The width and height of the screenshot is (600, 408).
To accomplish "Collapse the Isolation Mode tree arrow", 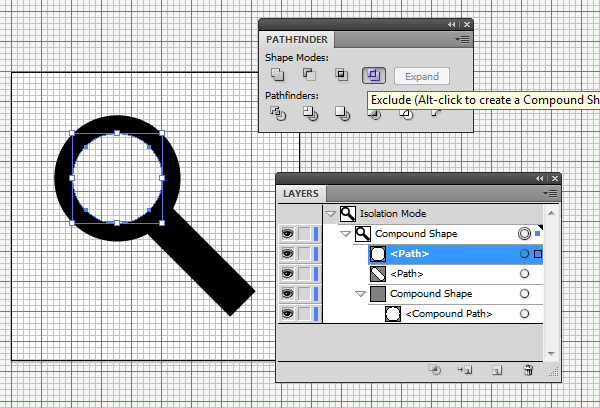I will [330, 214].
